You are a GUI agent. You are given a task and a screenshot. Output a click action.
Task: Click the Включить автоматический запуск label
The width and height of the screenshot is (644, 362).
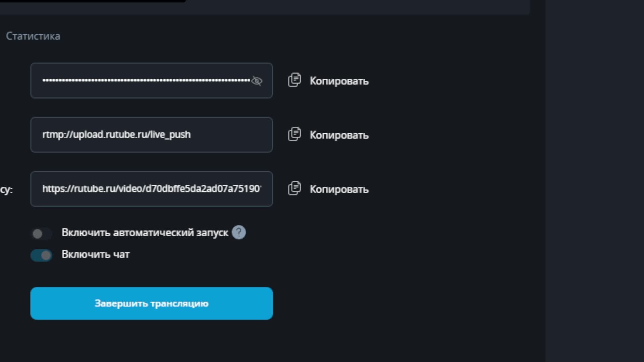click(145, 233)
